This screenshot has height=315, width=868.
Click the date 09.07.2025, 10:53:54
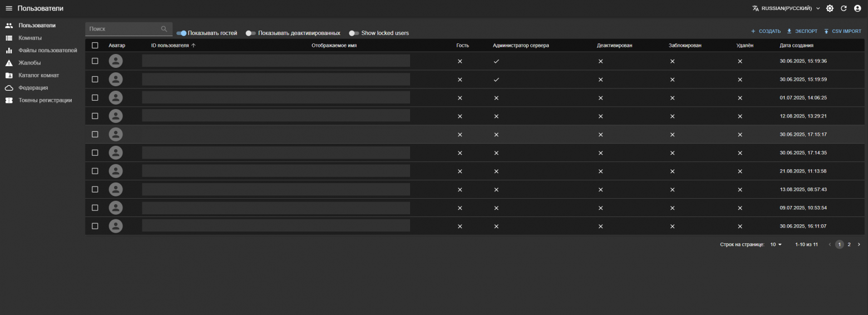(803, 208)
